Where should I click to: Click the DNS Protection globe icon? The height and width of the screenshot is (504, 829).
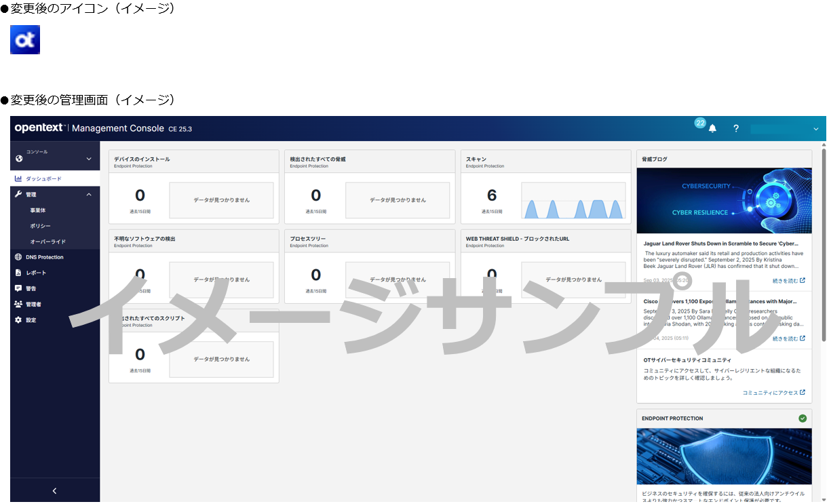(18, 257)
